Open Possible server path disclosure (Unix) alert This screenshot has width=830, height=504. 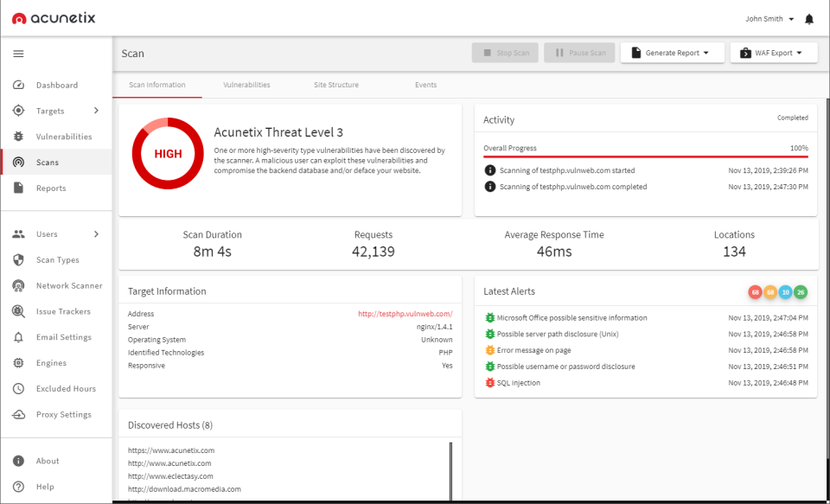558,334
